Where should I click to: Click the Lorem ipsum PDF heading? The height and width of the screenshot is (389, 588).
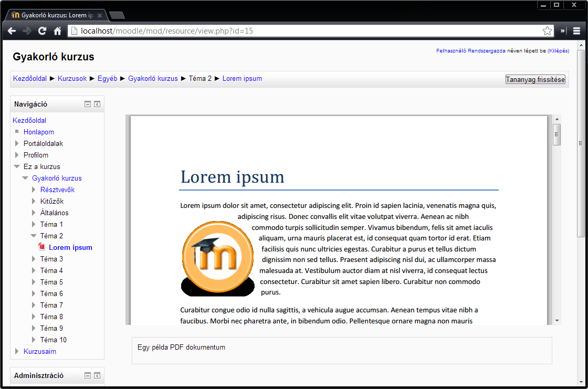point(233,177)
